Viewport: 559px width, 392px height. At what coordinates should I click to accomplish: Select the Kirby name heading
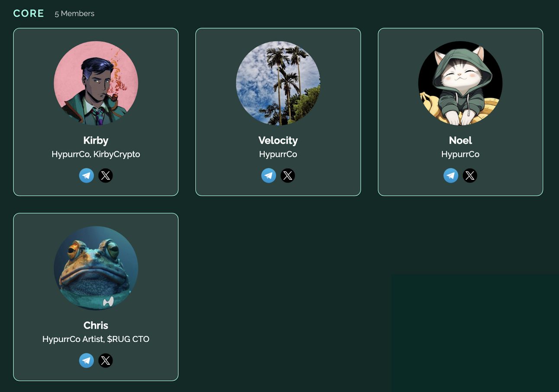(96, 140)
